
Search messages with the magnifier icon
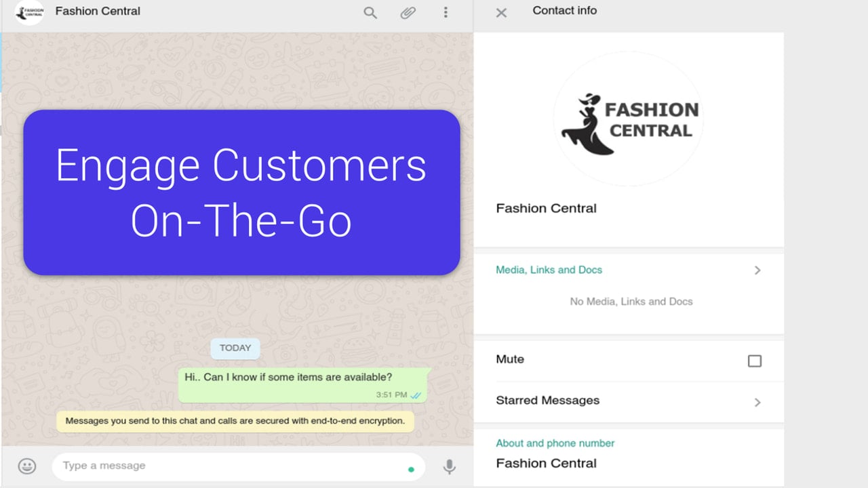tap(370, 12)
